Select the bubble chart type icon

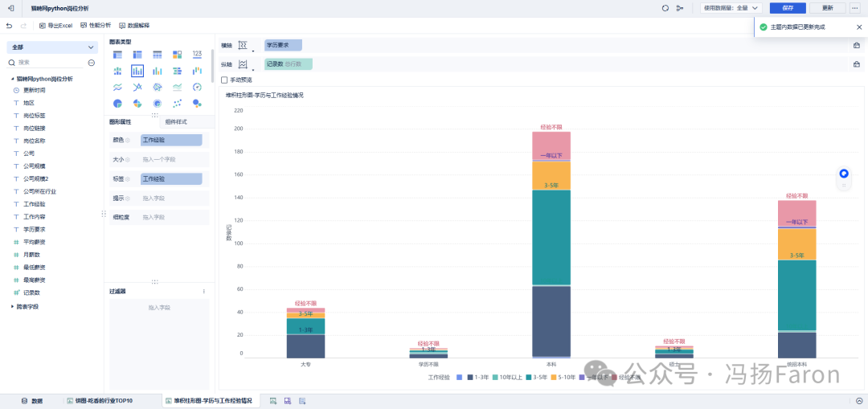tap(197, 104)
